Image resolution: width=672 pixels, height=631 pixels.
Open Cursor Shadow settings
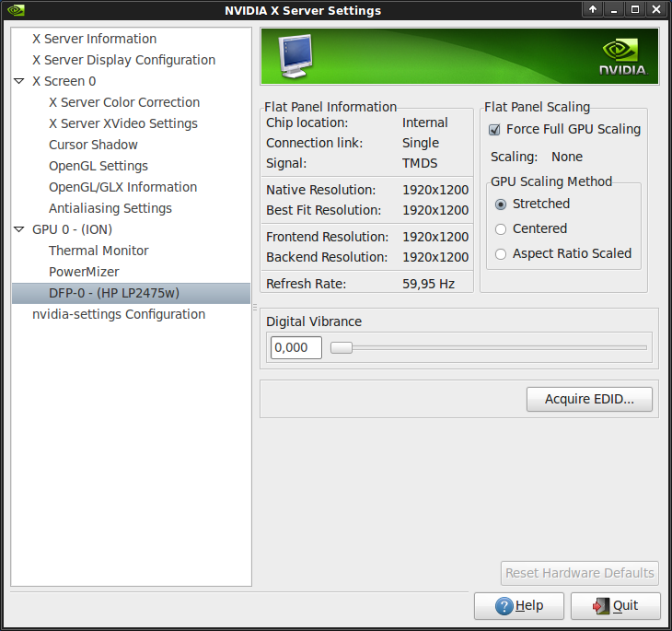coord(93,145)
